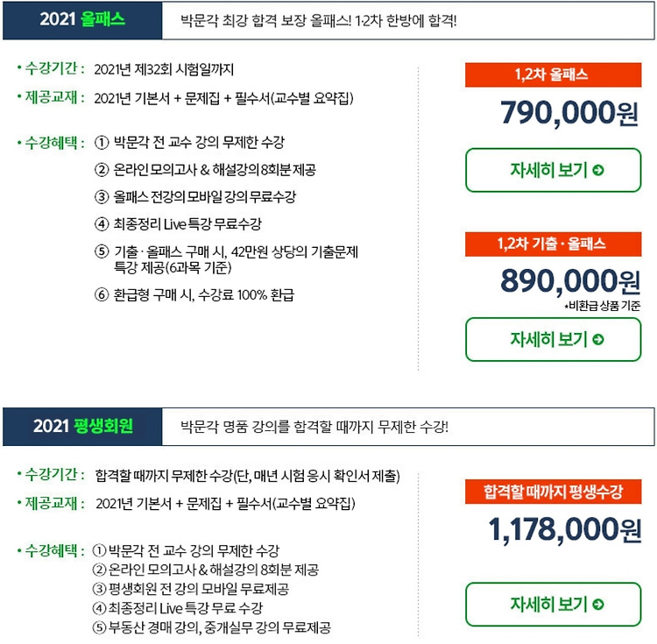Click the 790,000원 price text
The height and width of the screenshot is (644, 657).
pyautogui.click(x=569, y=113)
